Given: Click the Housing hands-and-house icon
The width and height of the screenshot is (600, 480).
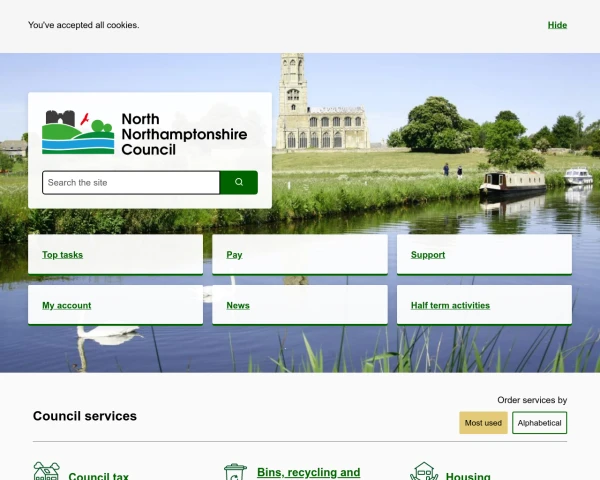Looking at the screenshot, I should coord(424,471).
